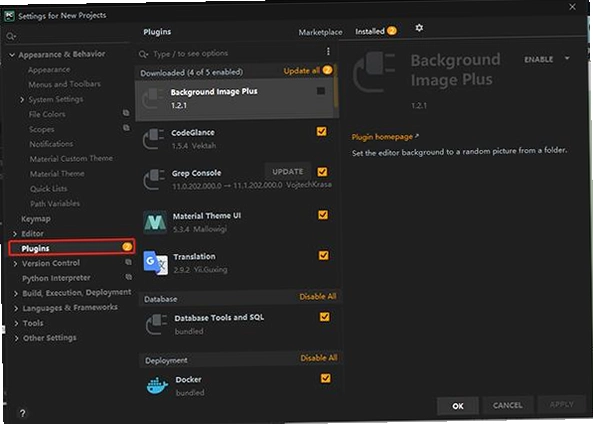Uncheck the Grep Console checkbox
Image resolution: width=593 pixels, height=424 pixels.
point(322,172)
